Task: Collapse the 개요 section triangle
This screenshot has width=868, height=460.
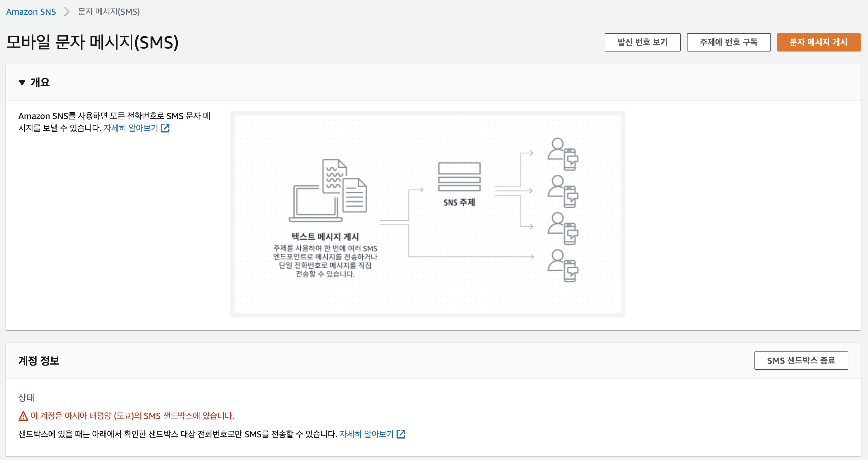Action: coord(22,82)
